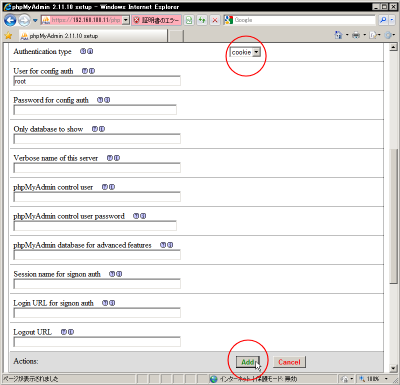Open second help icon beside control user password
400x385 pixels.
point(143,216)
